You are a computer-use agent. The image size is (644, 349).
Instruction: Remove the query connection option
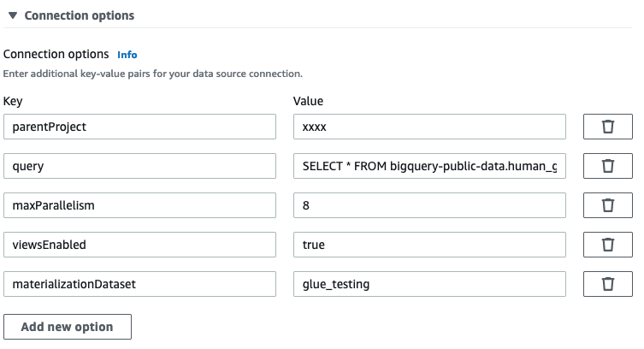tap(608, 166)
